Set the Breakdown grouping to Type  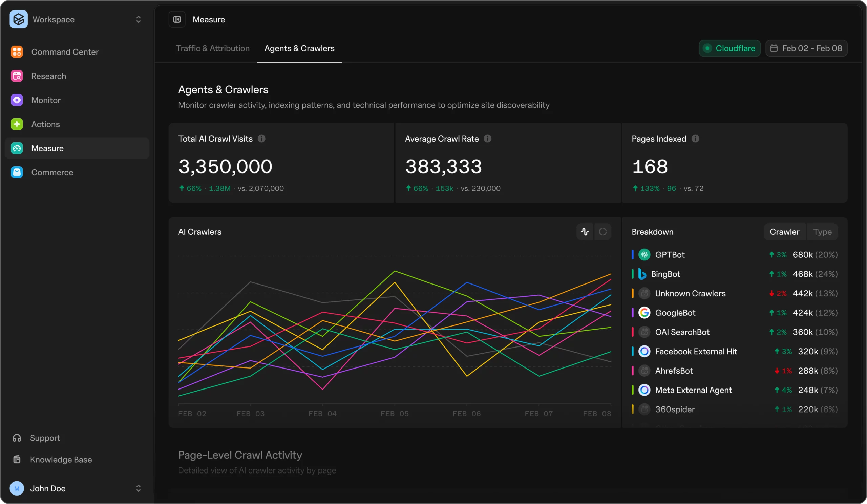[x=822, y=232]
